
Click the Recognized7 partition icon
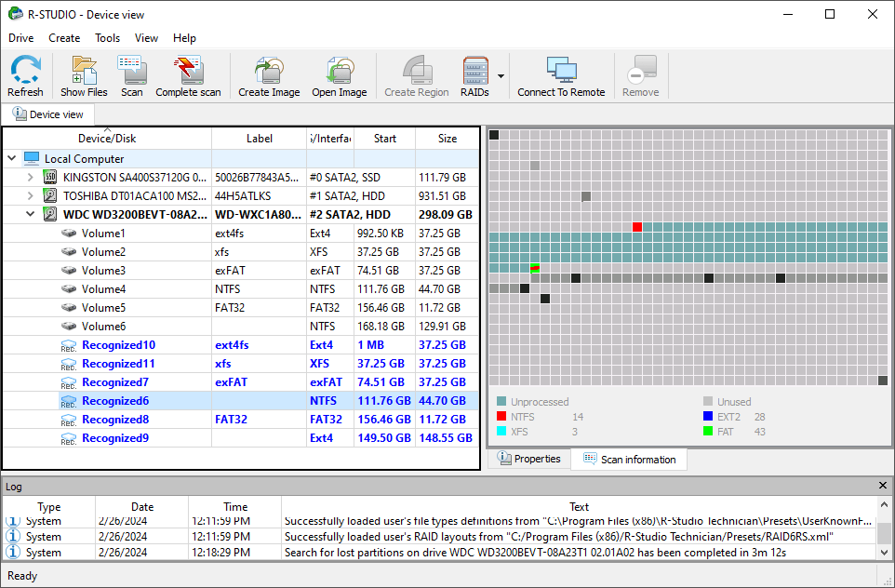click(69, 382)
